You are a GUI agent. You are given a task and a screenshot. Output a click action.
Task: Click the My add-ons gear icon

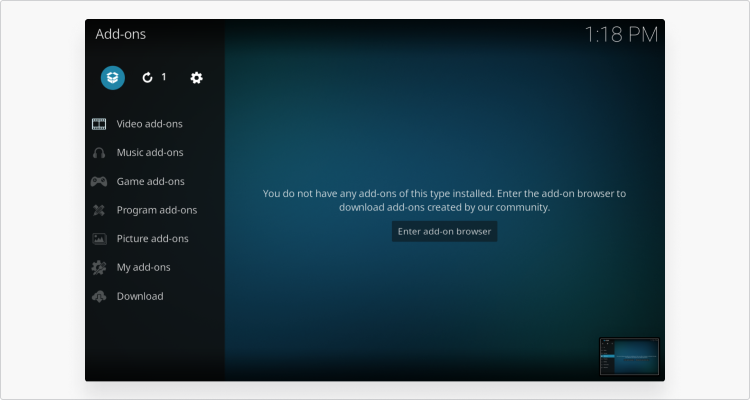click(99, 267)
